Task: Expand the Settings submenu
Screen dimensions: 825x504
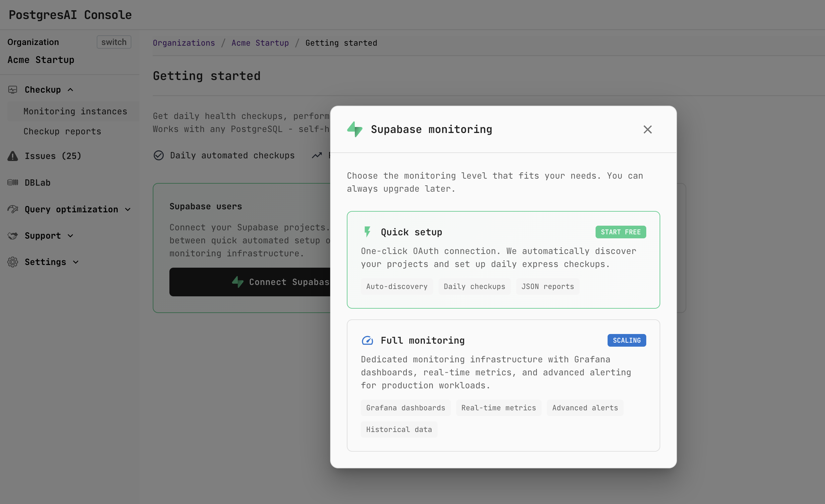Action: click(75, 262)
